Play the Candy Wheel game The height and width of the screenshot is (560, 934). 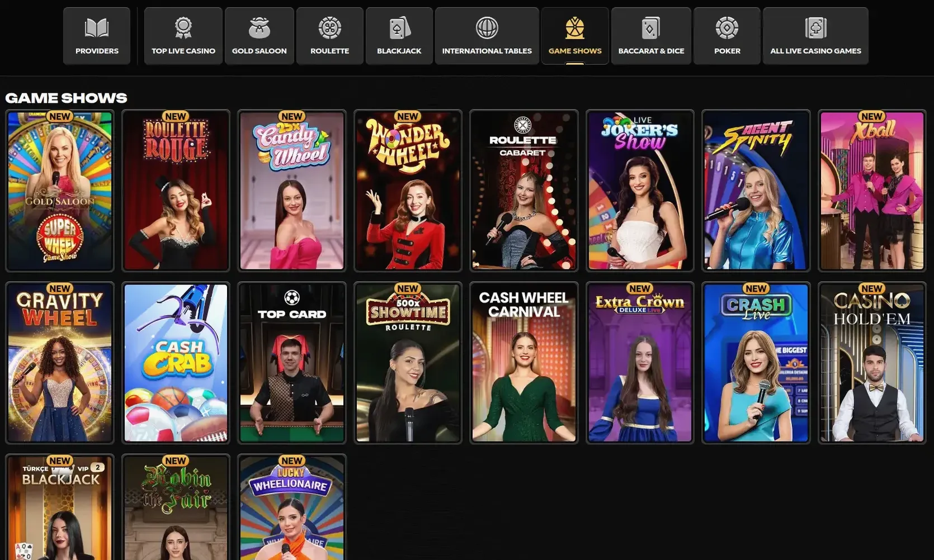[292, 191]
